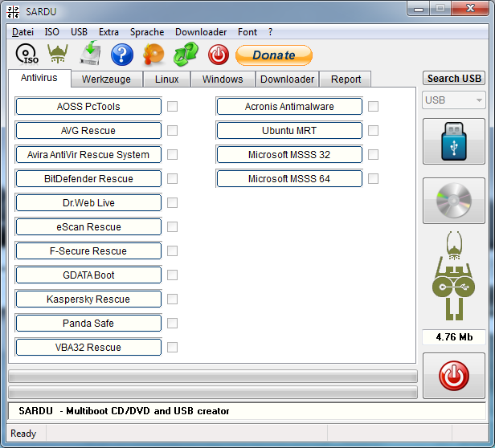Check the Kaspersky Rescue checkbox
This screenshot has width=495, height=448.
172,299
